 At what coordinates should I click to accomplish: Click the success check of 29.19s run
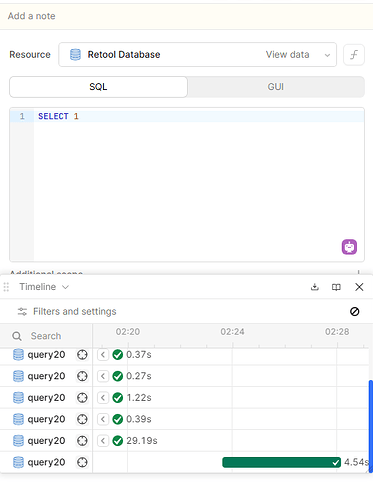(118, 441)
